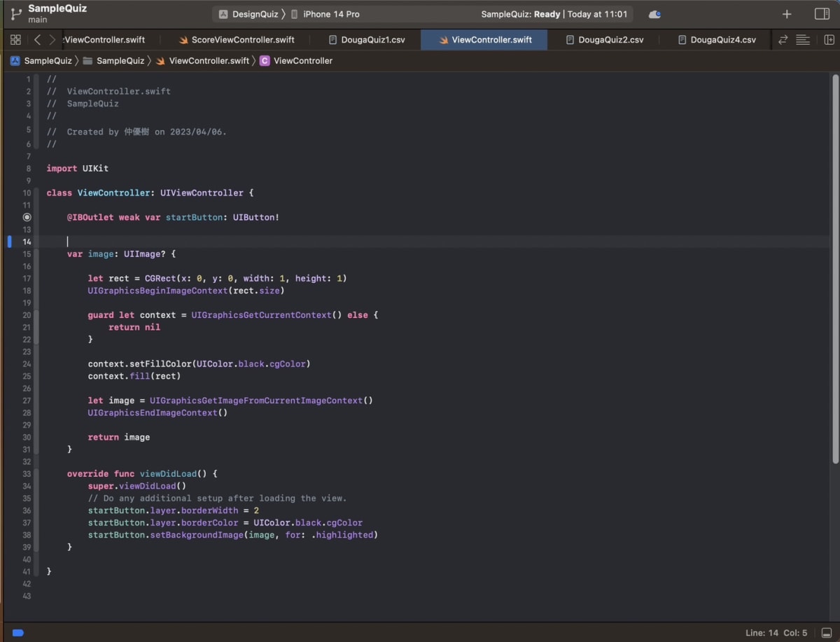840x642 pixels.
Task: Click the 'Do any additional setup' comment
Action: 217,498
